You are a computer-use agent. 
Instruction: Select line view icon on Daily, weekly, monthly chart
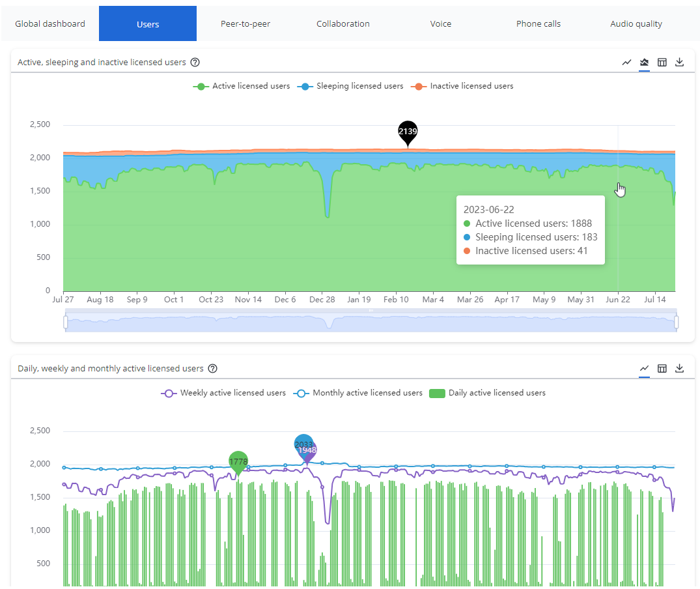click(644, 368)
